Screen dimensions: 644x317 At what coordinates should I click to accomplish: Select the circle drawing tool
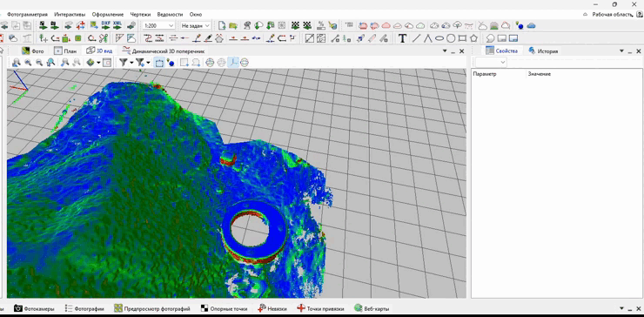point(451,38)
